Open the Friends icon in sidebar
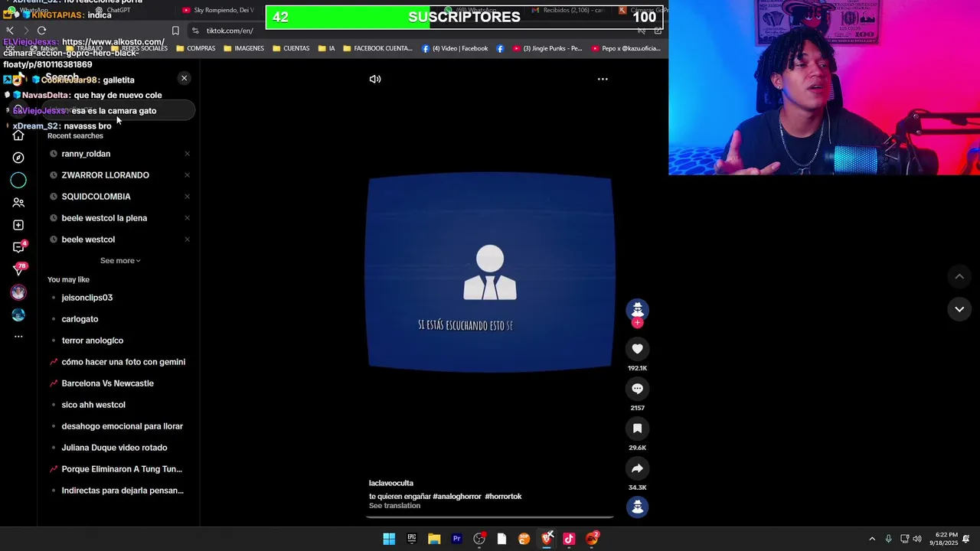Image resolution: width=980 pixels, height=551 pixels. point(18,203)
